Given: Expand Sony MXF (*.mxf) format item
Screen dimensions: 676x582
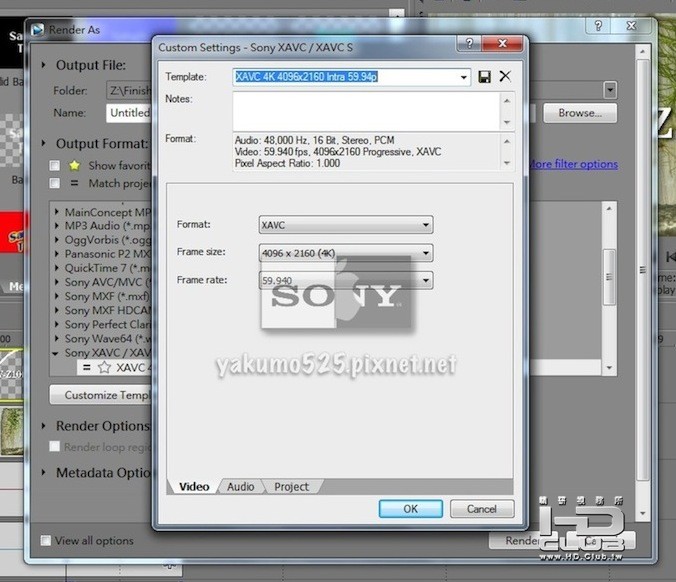Looking at the screenshot, I should 56,296.
